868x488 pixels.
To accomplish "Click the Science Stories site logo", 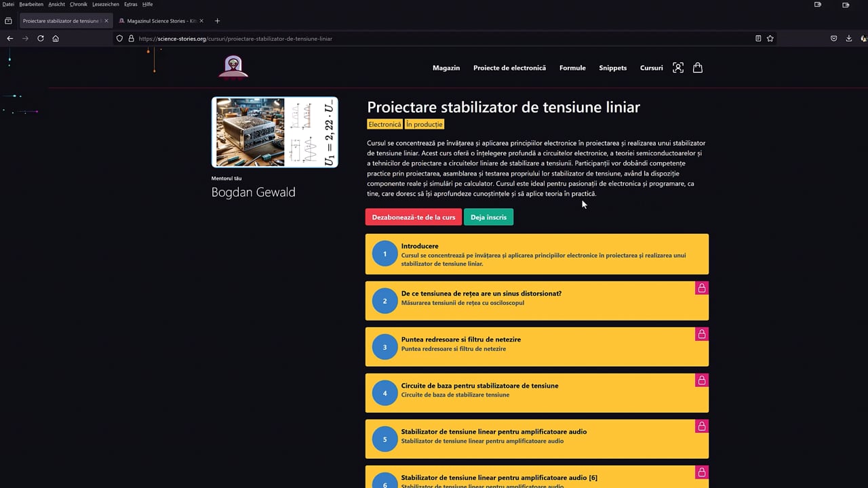I will [233, 67].
